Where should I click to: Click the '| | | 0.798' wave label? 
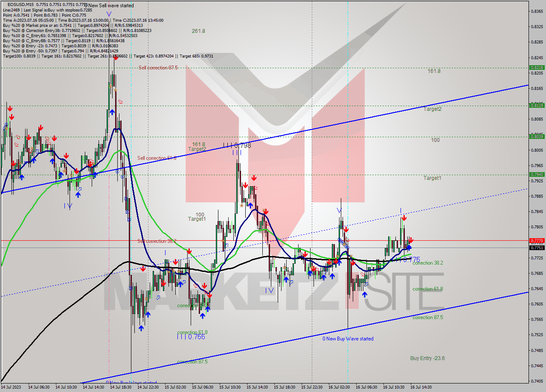pyautogui.click(x=237, y=145)
